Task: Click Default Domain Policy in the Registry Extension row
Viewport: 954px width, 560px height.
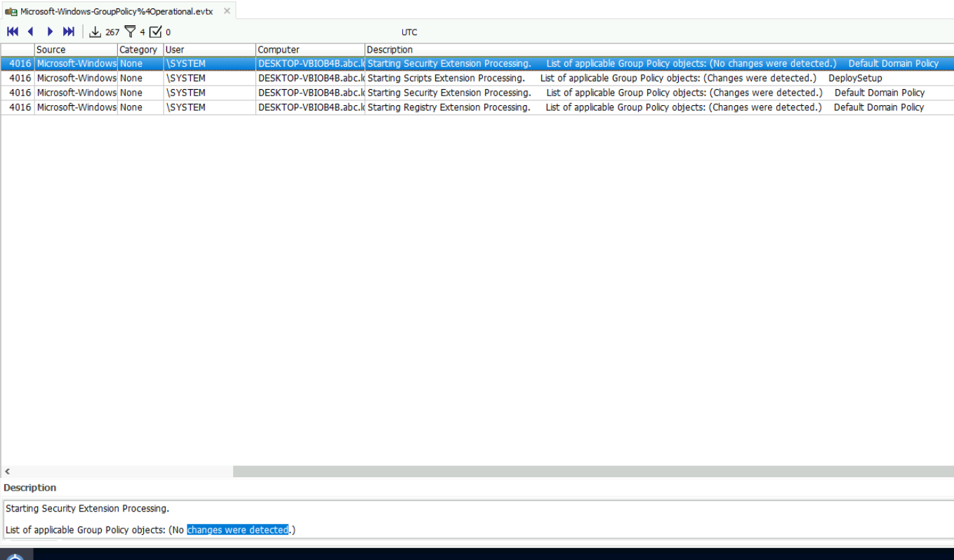Action: [x=879, y=107]
